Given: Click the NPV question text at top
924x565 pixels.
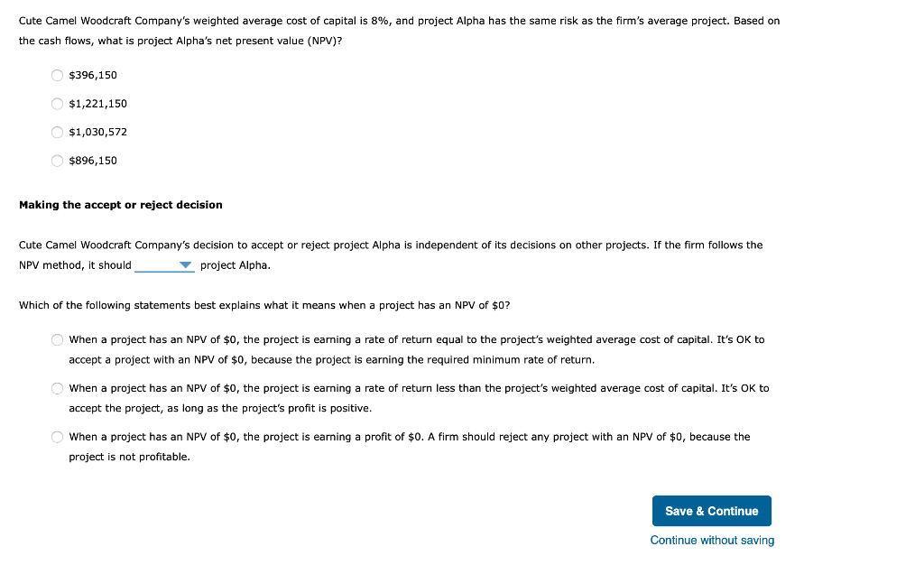Looking at the screenshot, I should pos(397,30).
